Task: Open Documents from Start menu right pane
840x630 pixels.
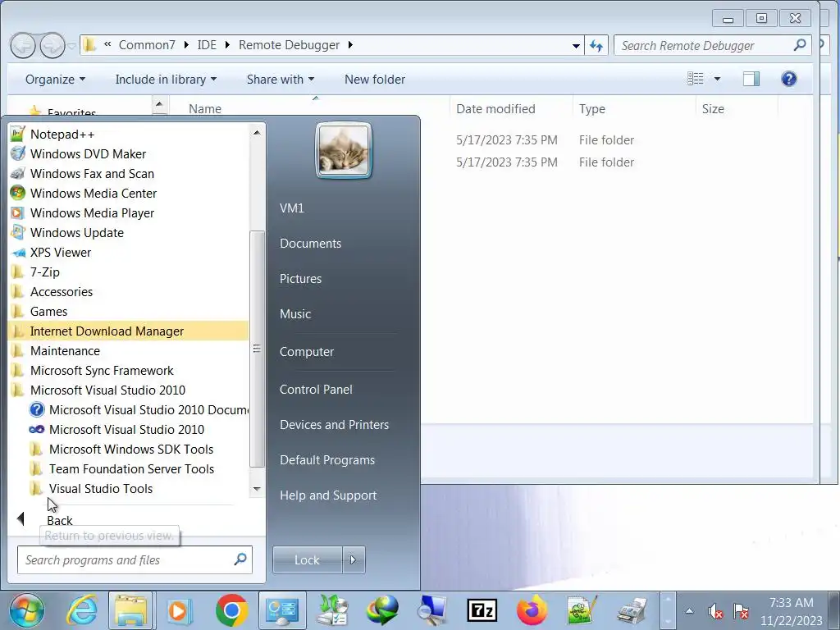Action: point(310,244)
